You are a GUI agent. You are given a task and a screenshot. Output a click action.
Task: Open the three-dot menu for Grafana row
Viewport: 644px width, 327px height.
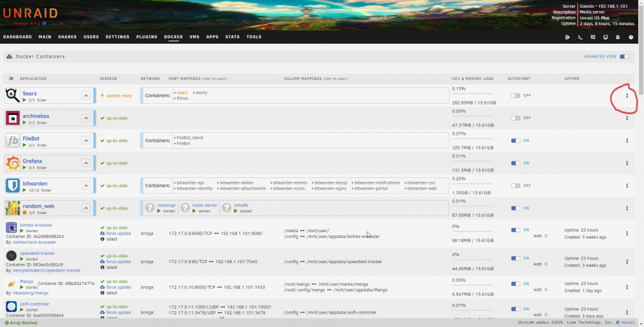click(627, 163)
